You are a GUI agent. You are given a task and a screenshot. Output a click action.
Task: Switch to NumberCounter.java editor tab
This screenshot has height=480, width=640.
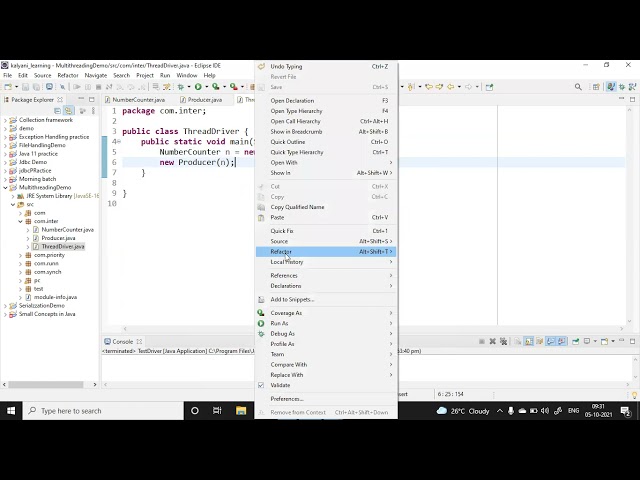(135, 100)
